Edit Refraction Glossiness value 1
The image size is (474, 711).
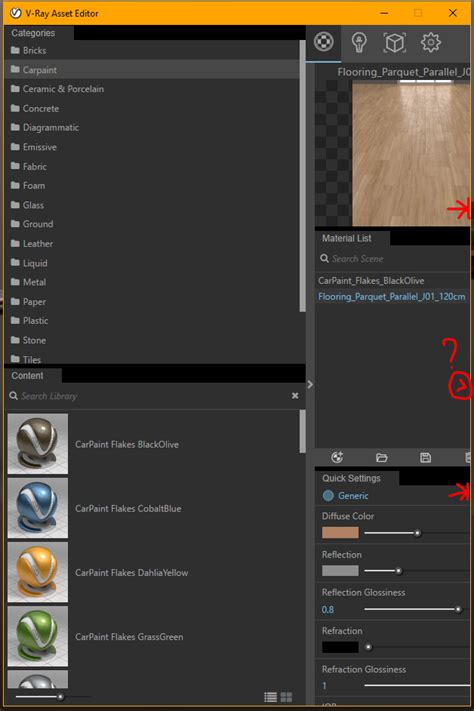click(325, 686)
